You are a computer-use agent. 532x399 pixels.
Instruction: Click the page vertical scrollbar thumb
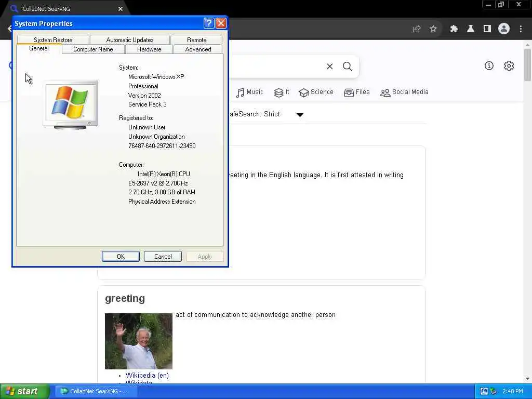[x=528, y=65]
